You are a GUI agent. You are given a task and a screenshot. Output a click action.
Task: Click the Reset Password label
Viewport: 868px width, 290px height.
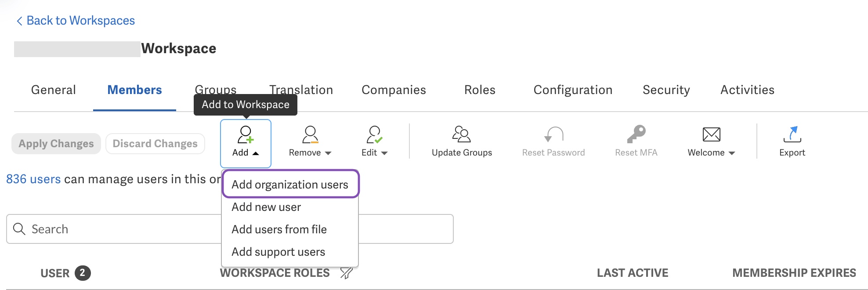pyautogui.click(x=553, y=152)
